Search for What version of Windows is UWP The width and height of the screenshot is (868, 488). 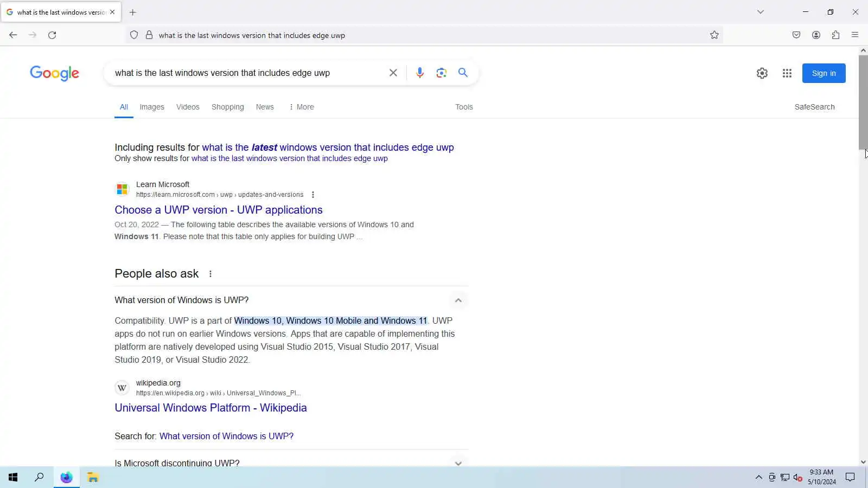(226, 436)
